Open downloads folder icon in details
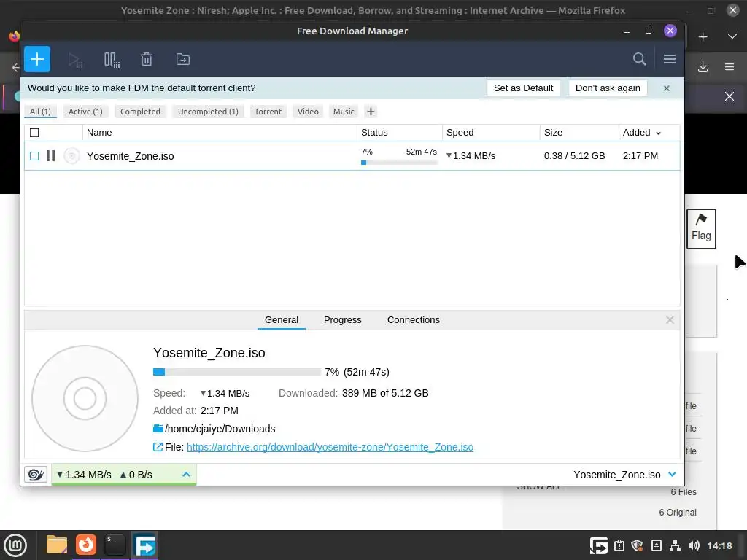The height and width of the screenshot is (560, 747). 158,429
